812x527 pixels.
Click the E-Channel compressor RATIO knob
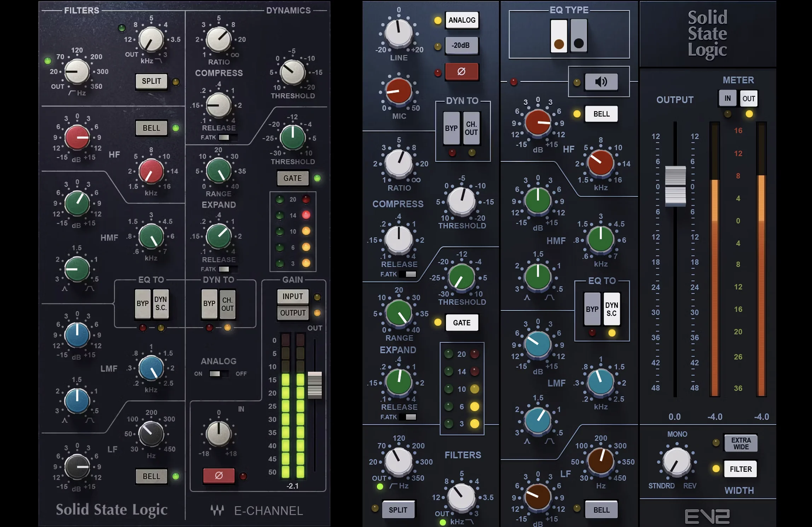pos(219,39)
